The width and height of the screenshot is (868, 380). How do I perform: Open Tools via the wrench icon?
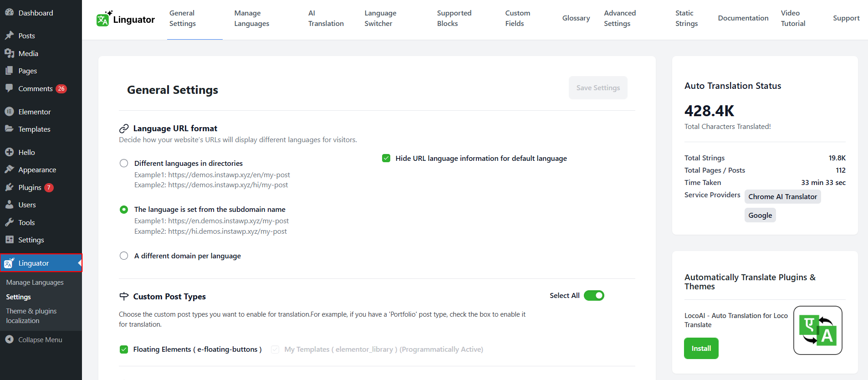click(9, 222)
